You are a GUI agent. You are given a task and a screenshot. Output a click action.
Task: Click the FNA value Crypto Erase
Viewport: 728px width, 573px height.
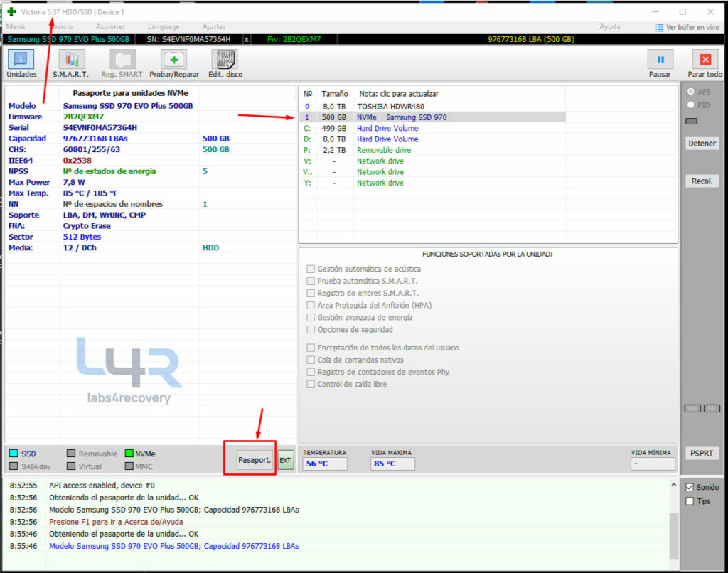[87, 225]
